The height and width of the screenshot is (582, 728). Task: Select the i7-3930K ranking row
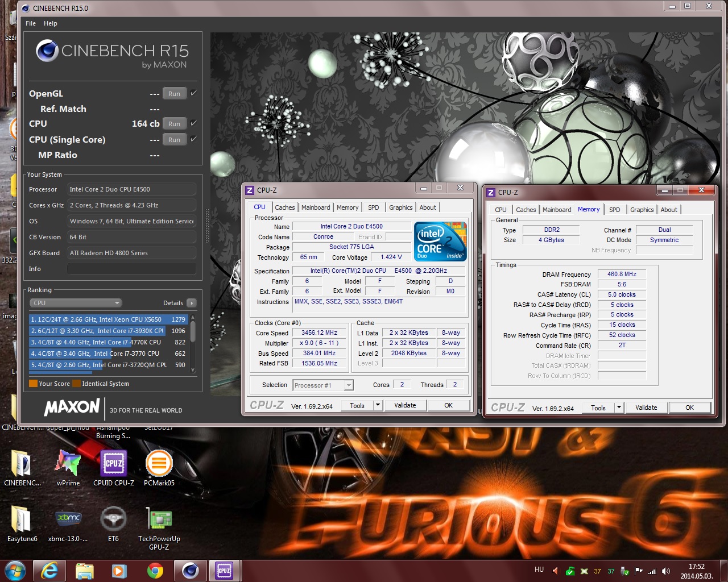(x=108, y=331)
